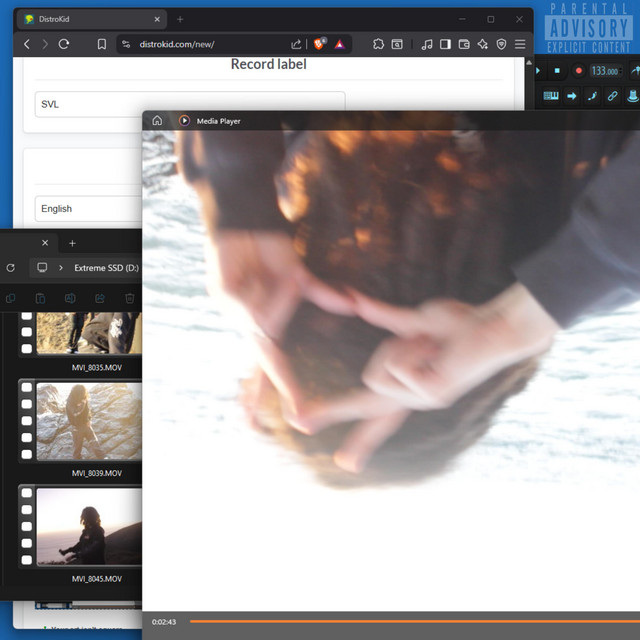Image resolution: width=640 pixels, height=640 pixels.
Task: Open Brave Rewards triangle icon
Action: point(340,44)
